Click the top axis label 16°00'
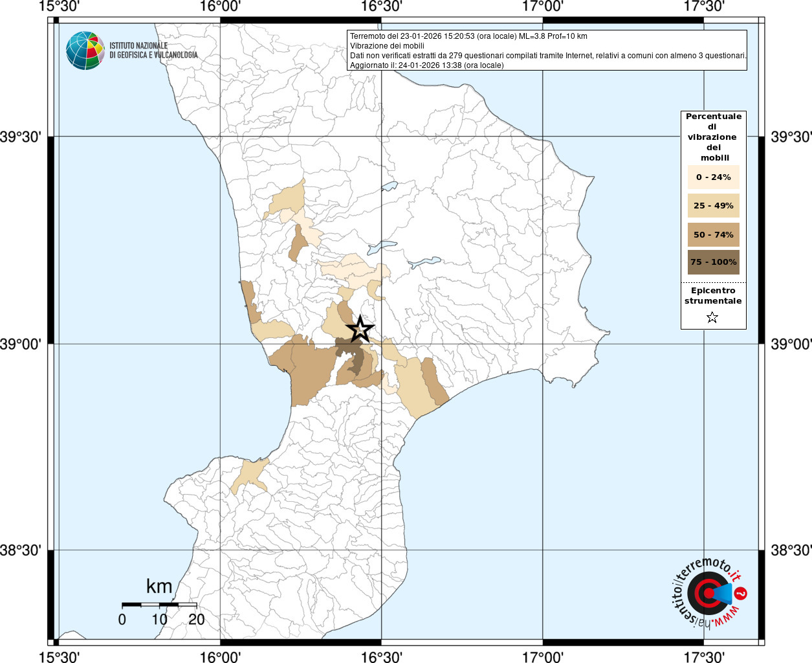 coord(220,6)
